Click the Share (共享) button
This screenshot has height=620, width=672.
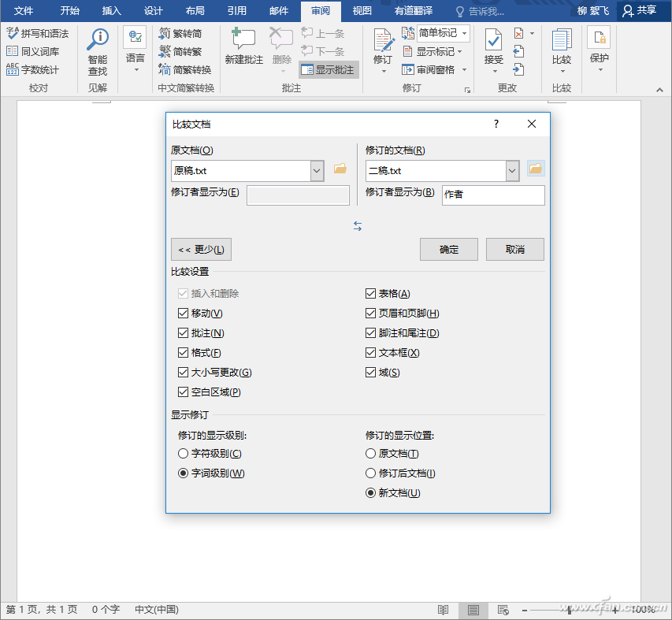(x=640, y=11)
